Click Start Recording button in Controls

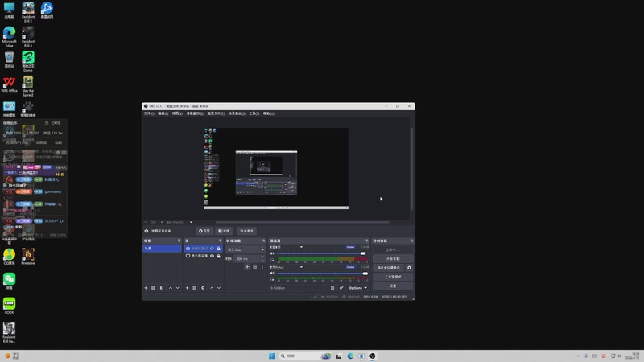click(393, 259)
